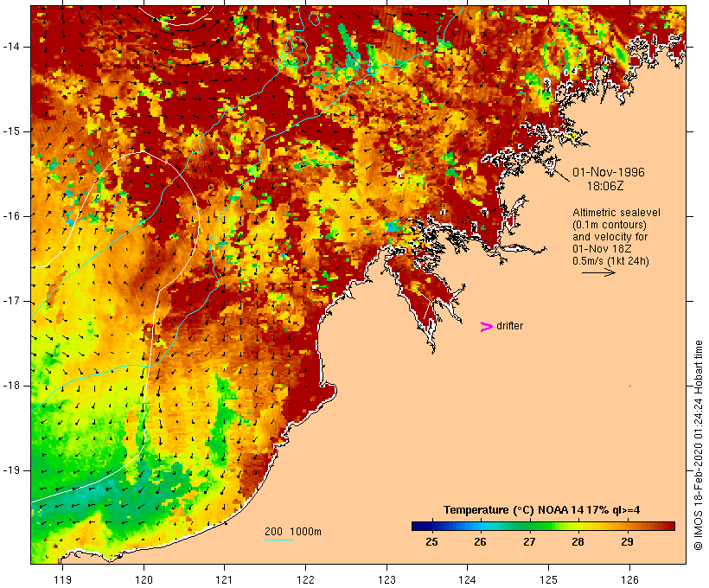Click the '(0.1m contours)' text line
The height and width of the screenshot is (588, 709).
610,225
